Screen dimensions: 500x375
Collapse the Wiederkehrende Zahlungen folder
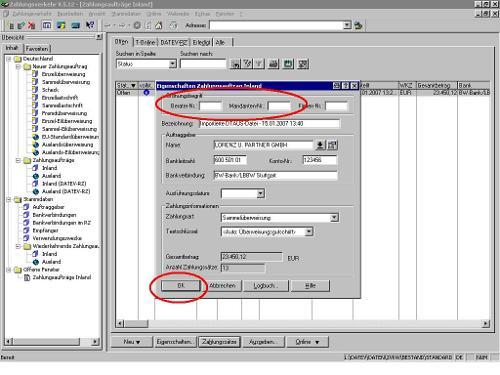pos(18,246)
